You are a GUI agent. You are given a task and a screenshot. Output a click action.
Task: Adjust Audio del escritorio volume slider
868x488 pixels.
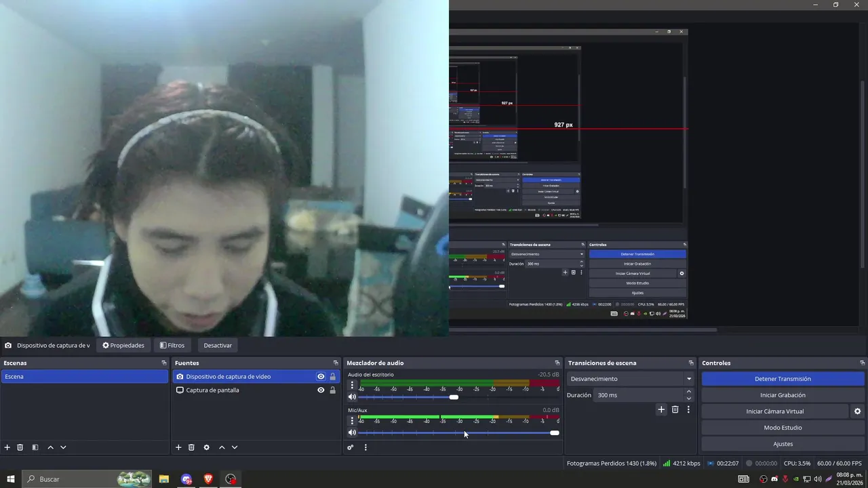[454, 397]
